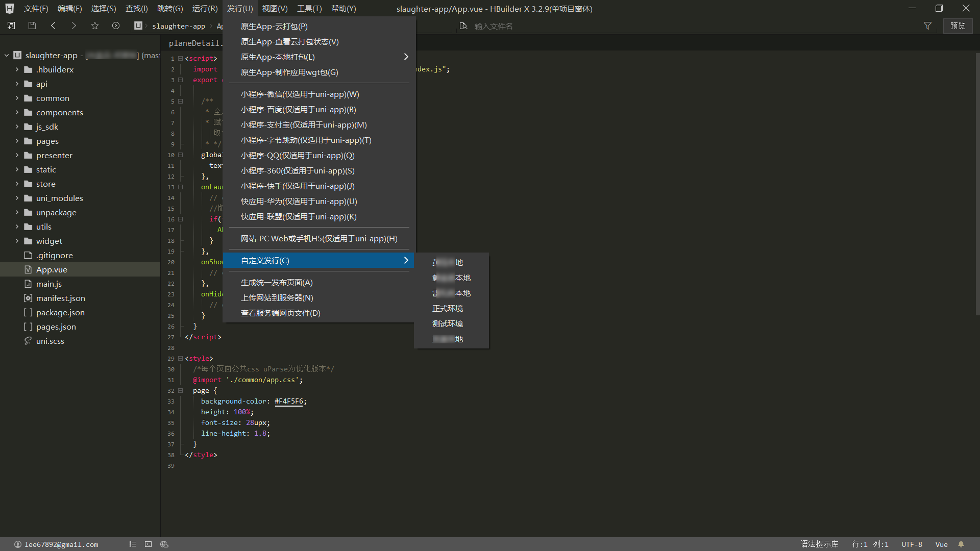Click the filter funnel icon
The height and width of the screenshot is (551, 980).
927,26
